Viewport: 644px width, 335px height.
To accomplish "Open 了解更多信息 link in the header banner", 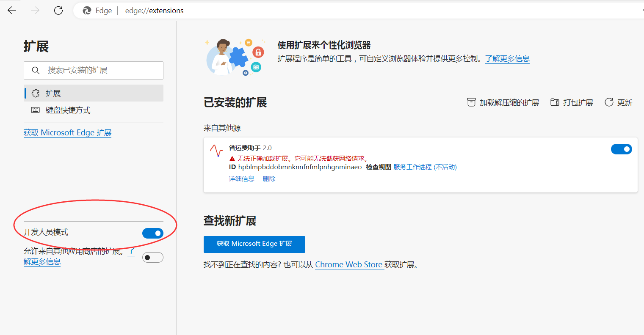I will click(507, 59).
